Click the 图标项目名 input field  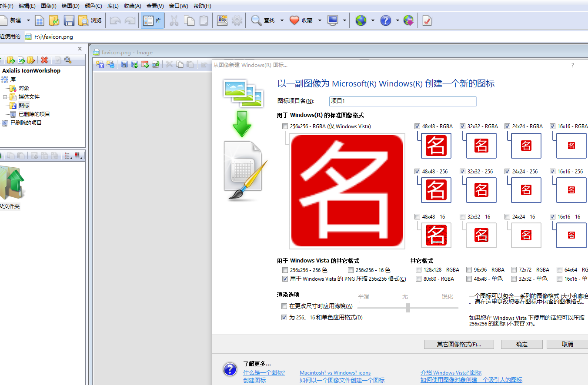point(403,101)
